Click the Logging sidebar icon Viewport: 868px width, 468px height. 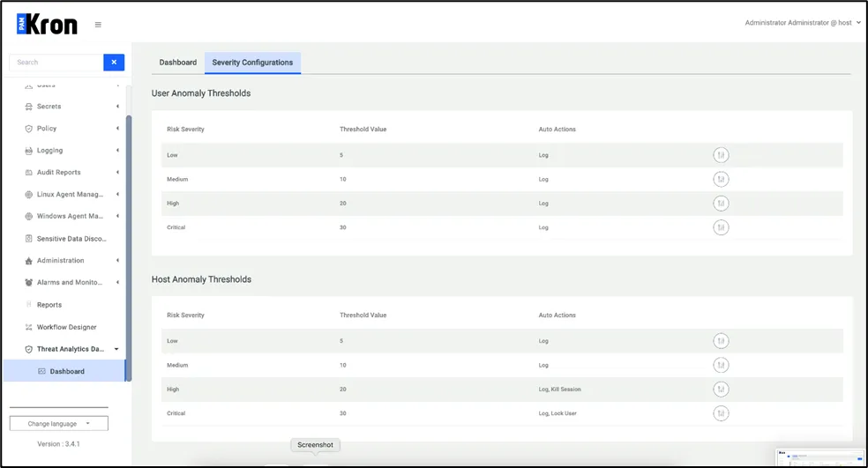[x=29, y=151]
